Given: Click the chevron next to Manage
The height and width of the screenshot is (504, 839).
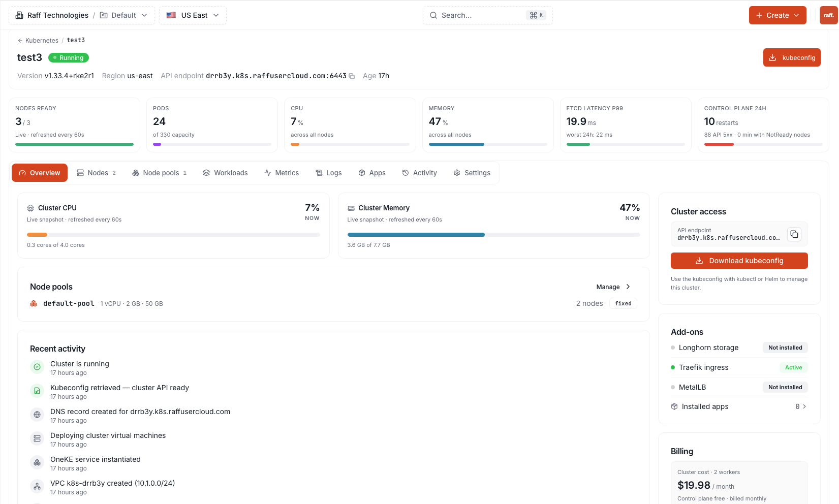Looking at the screenshot, I should [628, 287].
